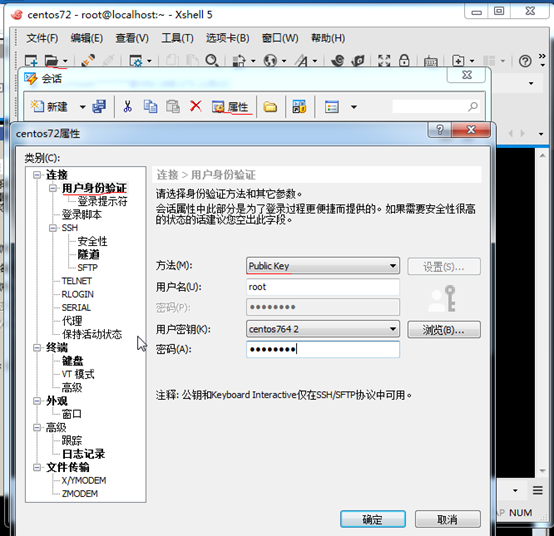Click the globe icon in main toolbar

pos(270,60)
